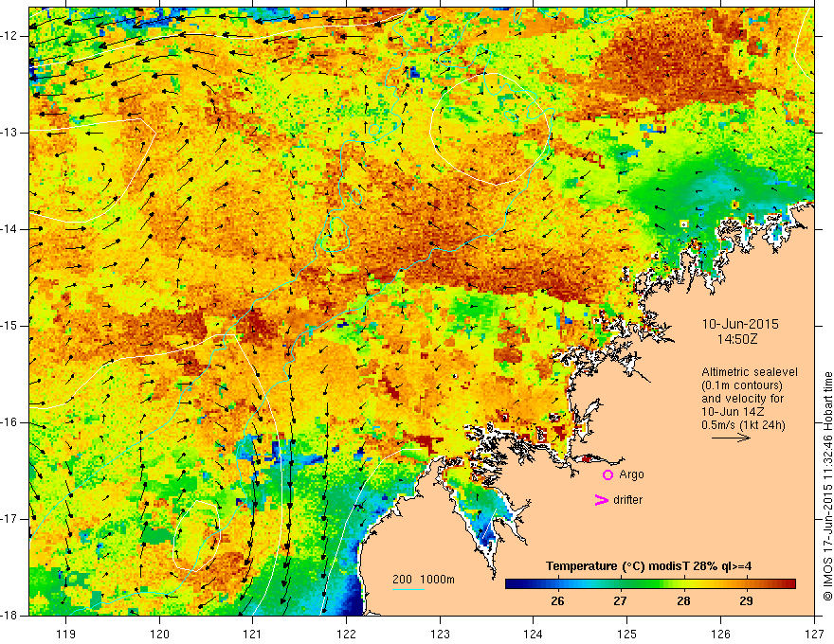Screen dimensions: 834x644
Task: Click the longitude '125' axis label
Action: pyautogui.click(x=627, y=634)
